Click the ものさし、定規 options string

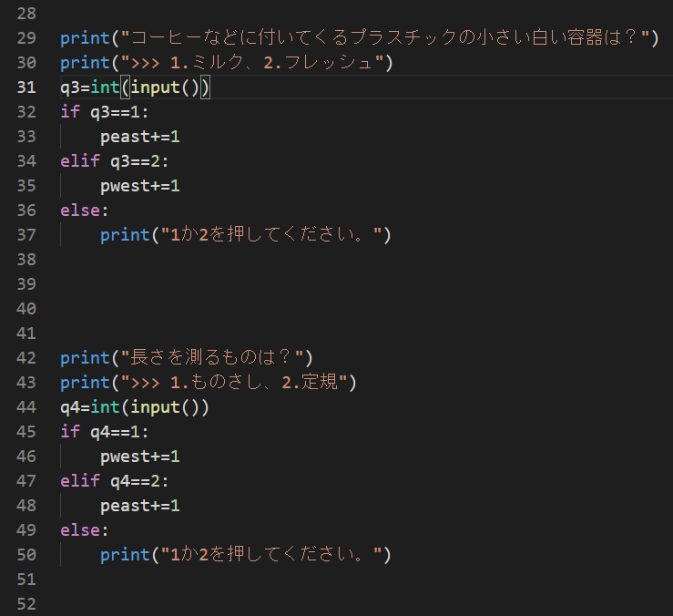tap(234, 383)
